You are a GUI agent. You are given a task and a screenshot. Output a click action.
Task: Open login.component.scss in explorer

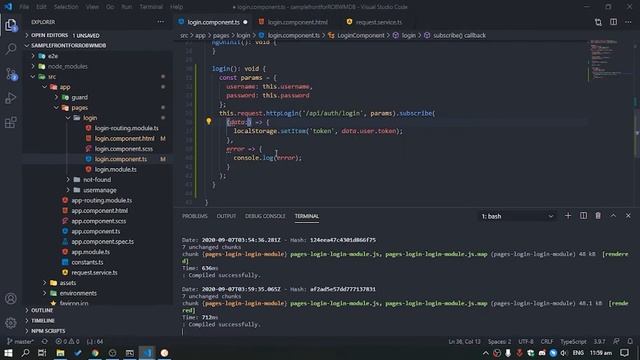point(124,149)
